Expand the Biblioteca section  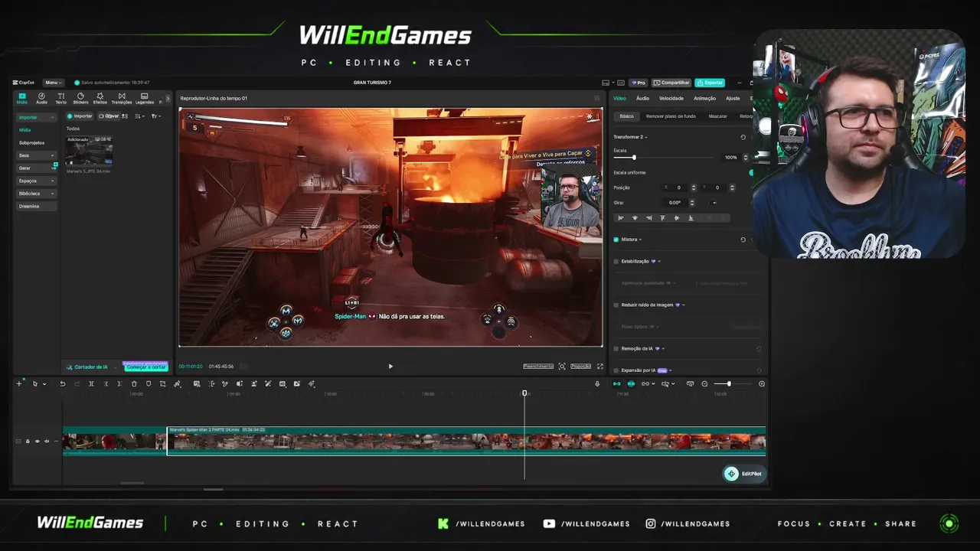pos(36,194)
